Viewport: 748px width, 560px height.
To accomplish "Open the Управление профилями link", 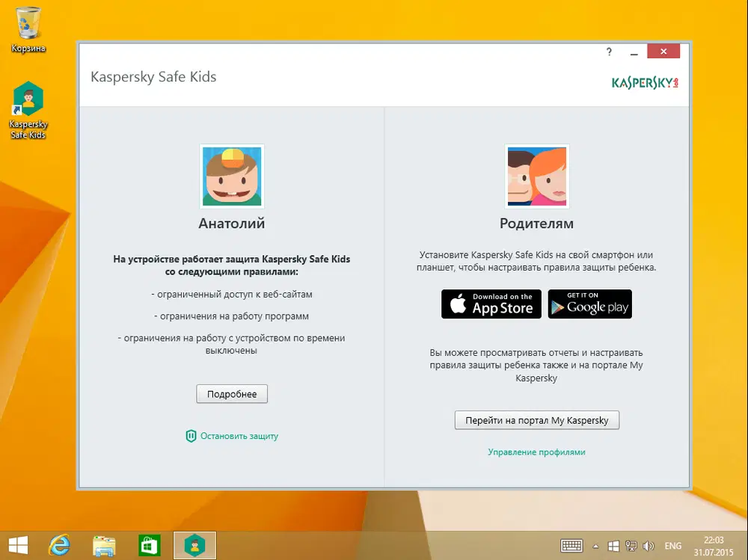I will (x=536, y=452).
